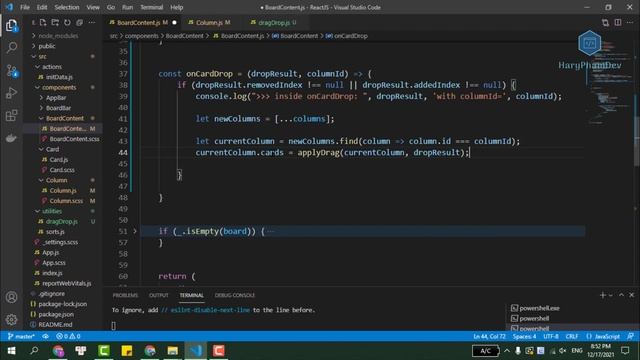Switch to the dragDrop.js editor tab
The height and width of the screenshot is (360, 640).
273,22
